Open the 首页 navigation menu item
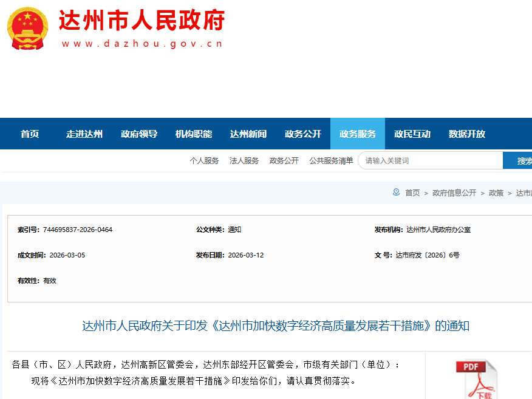 point(30,134)
